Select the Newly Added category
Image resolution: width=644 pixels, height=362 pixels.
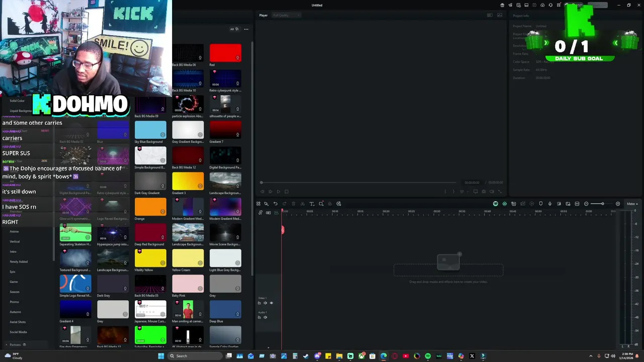point(19,261)
